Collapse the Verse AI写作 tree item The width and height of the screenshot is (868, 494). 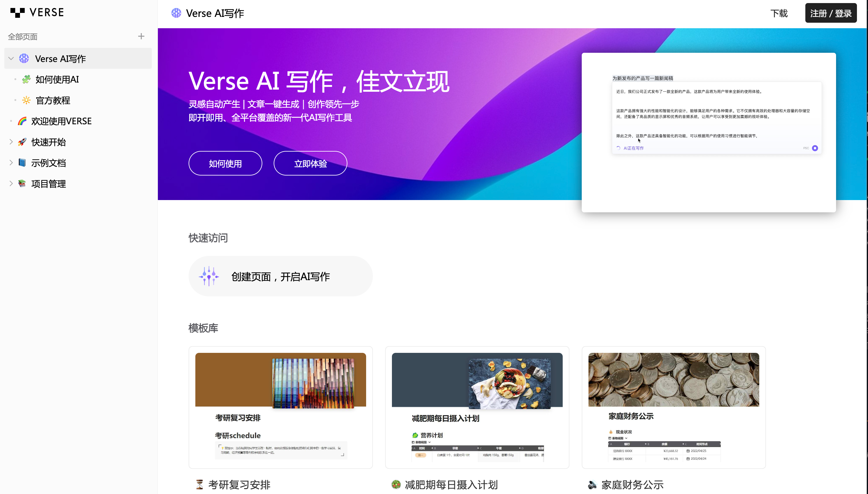(x=11, y=59)
